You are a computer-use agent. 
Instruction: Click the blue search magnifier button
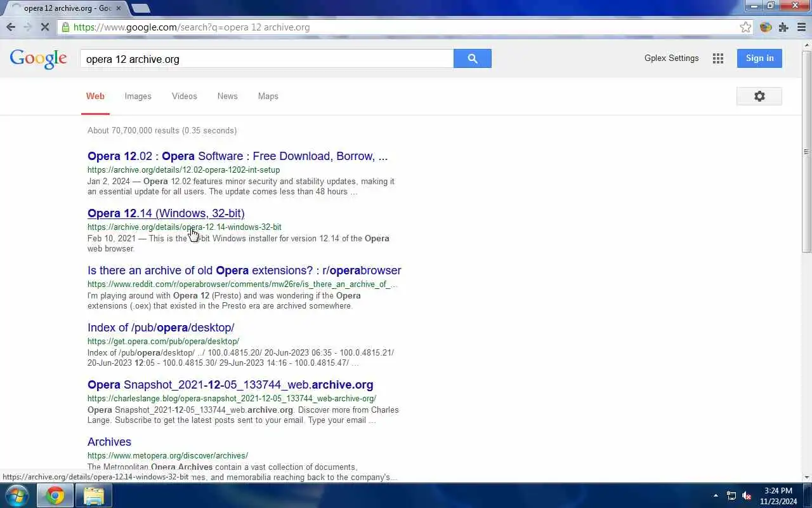(x=472, y=58)
